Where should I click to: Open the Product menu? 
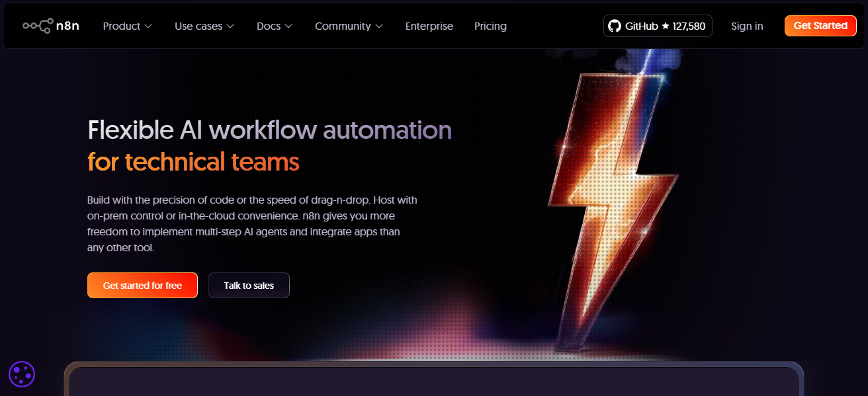point(128,26)
